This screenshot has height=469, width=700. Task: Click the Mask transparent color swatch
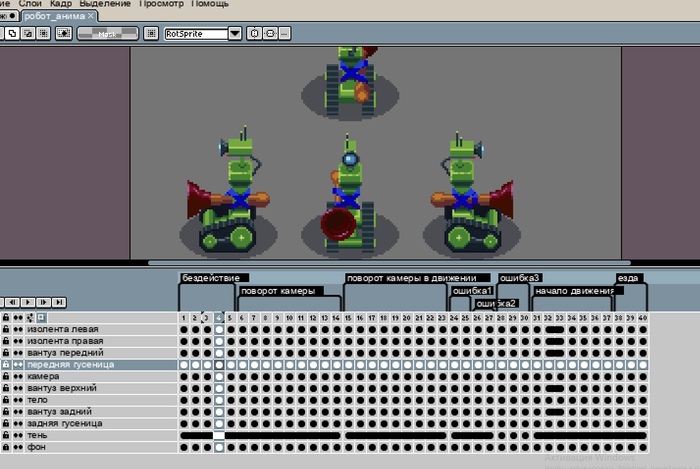[108, 33]
